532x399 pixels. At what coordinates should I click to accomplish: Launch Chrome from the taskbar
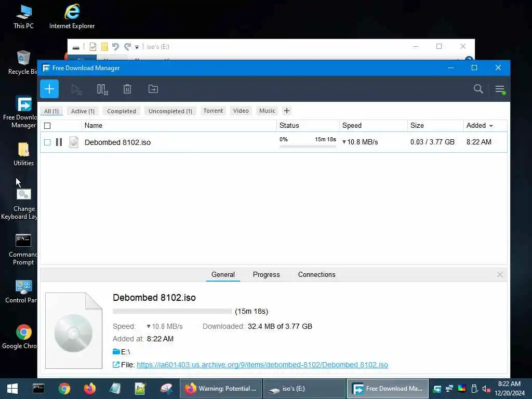point(64,389)
